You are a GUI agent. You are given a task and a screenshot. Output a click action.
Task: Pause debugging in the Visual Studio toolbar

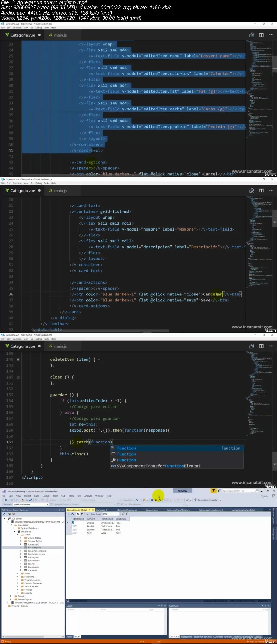[152, 500]
